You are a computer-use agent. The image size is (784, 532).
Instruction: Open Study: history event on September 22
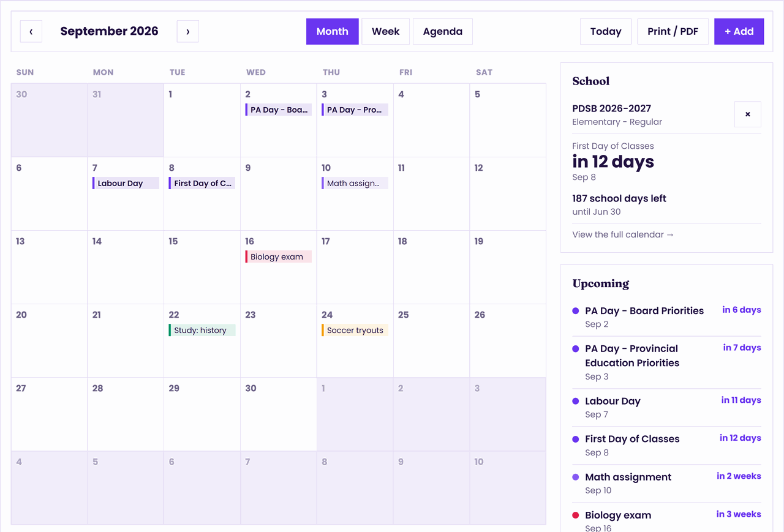(202, 330)
